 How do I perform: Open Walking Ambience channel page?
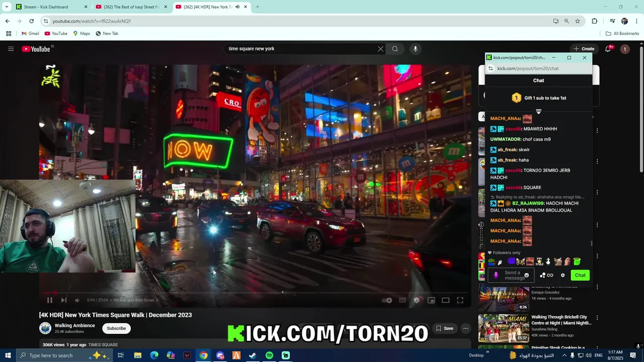pos(74,325)
